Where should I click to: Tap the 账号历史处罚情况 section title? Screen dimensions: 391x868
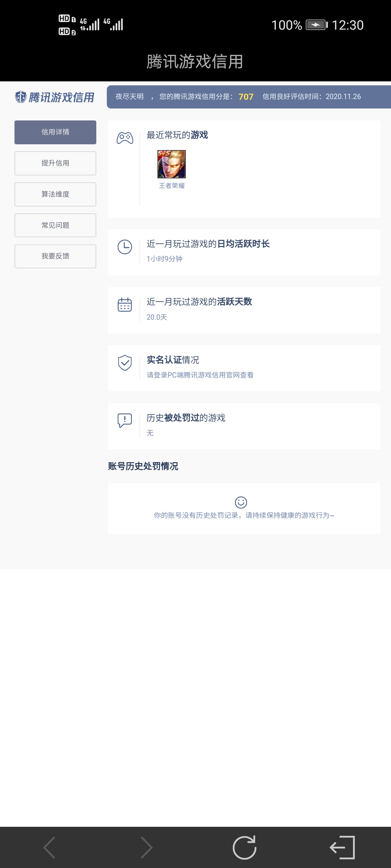click(143, 466)
